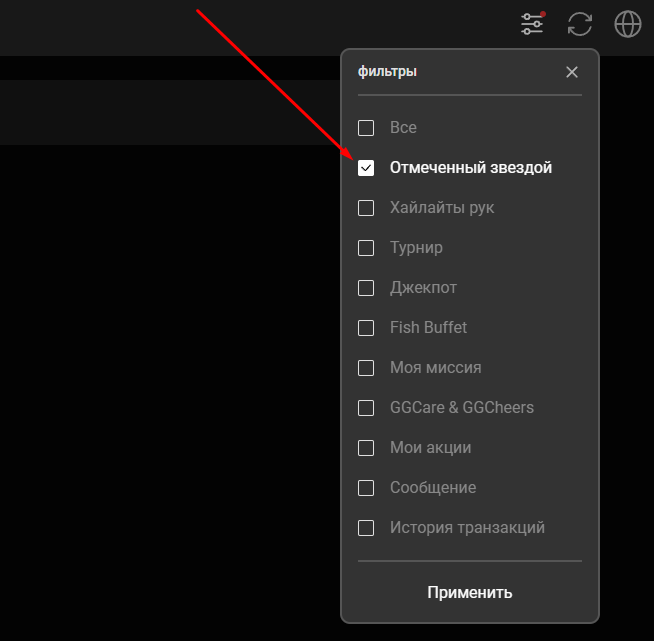Click the История транзакций label
This screenshot has height=641, width=654.
click(x=467, y=528)
